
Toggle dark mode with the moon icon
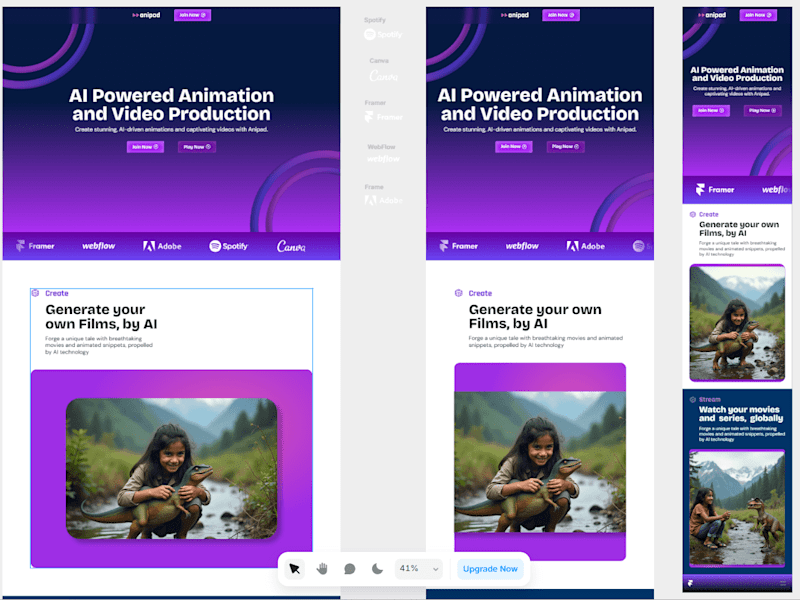(377, 568)
